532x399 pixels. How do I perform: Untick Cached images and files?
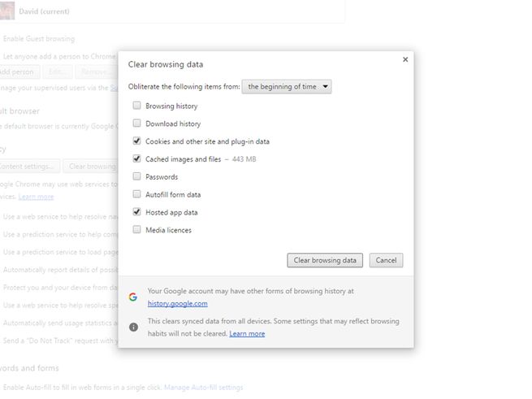coord(136,159)
